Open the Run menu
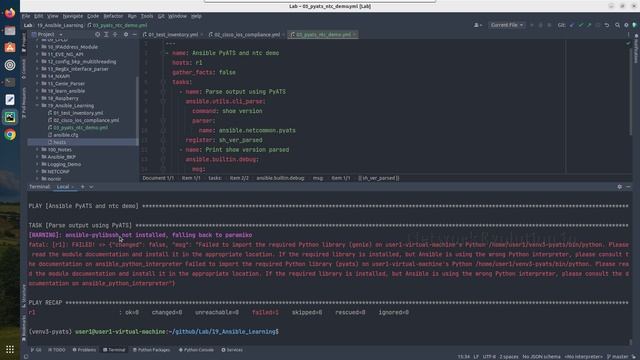 click(132, 16)
